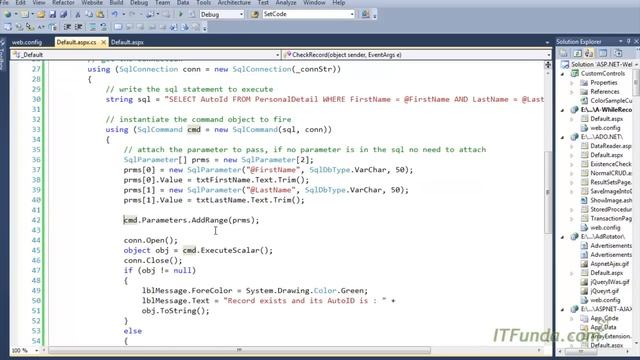Select jQueryIWas.gif in Solution Explorer
Viewport: 640px width, 360px height.
click(x=610, y=282)
